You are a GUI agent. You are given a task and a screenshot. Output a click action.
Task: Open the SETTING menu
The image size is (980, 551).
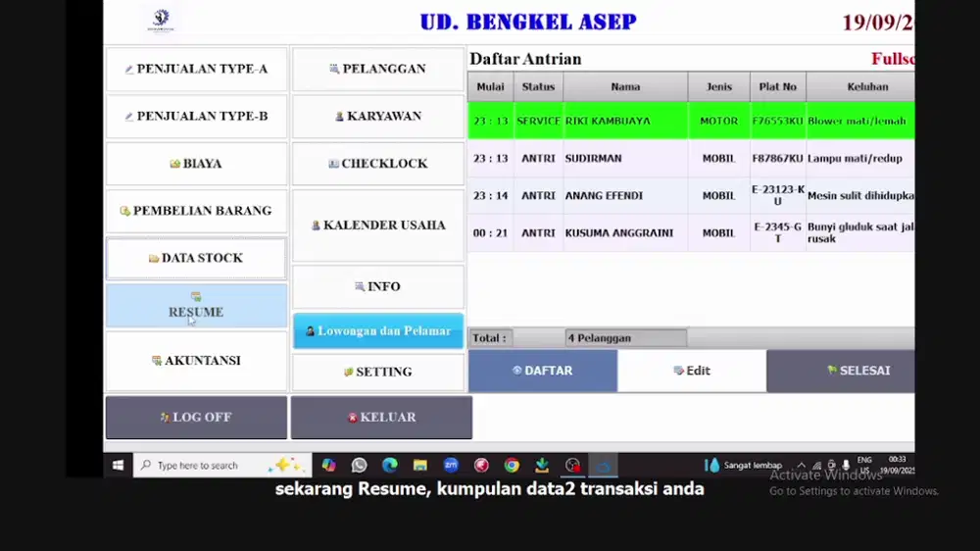tap(377, 373)
